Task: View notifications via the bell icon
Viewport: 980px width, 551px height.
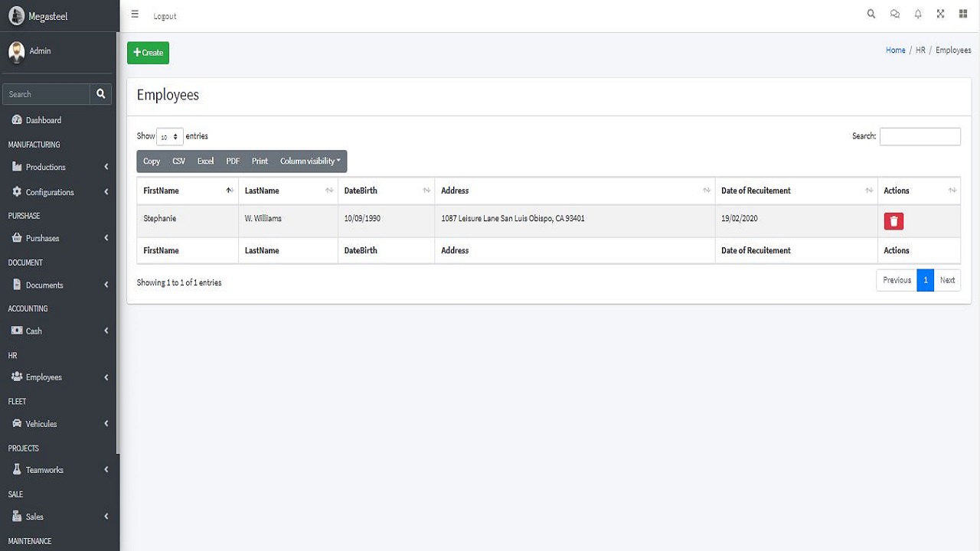Action: coord(917,14)
